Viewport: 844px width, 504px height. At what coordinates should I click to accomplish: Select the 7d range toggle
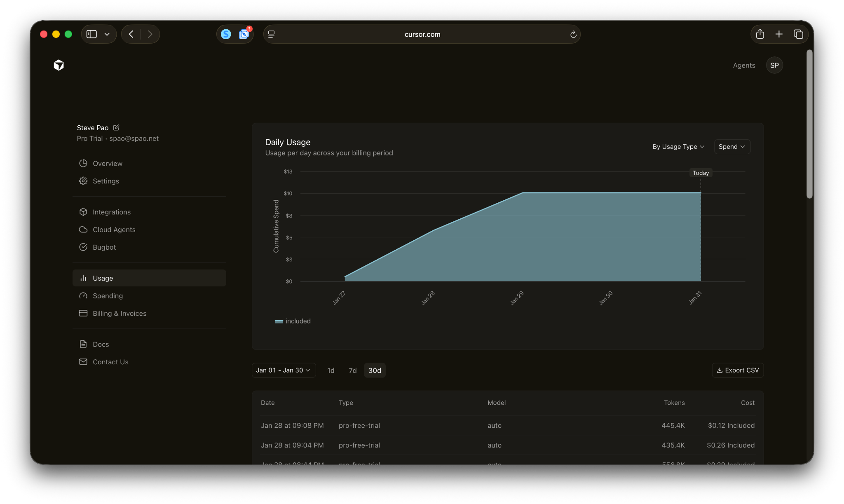[353, 370]
